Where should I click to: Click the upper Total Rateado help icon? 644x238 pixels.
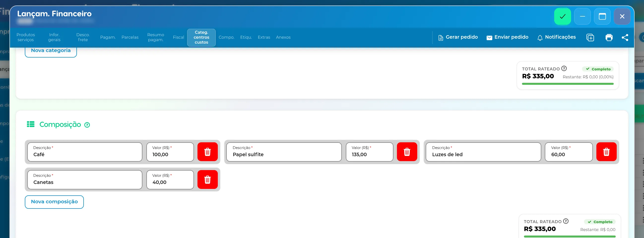(564, 68)
